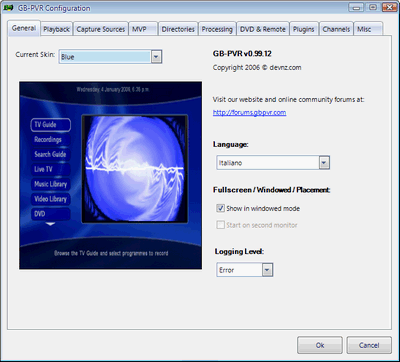Open the forums.gbpvr.com link
The image size is (400, 362).
tap(249, 113)
